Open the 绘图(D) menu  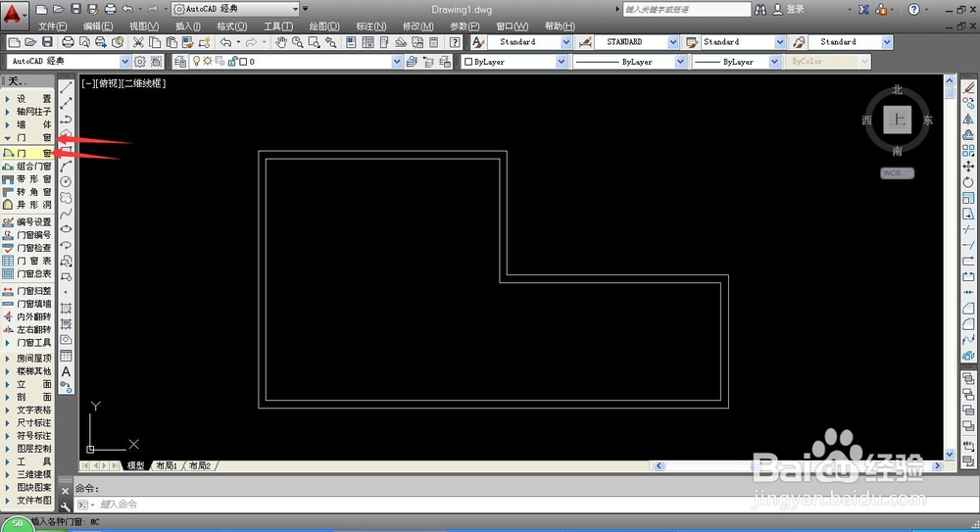(x=324, y=26)
